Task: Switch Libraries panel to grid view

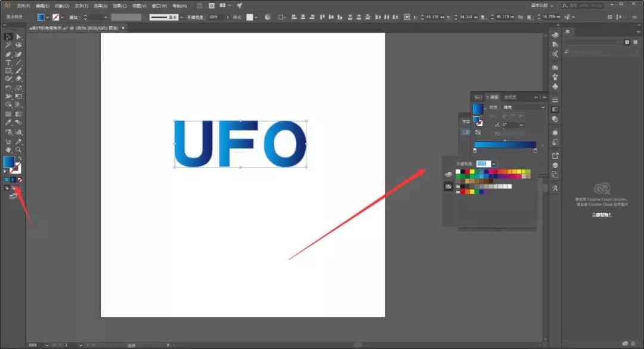Action: (627, 42)
